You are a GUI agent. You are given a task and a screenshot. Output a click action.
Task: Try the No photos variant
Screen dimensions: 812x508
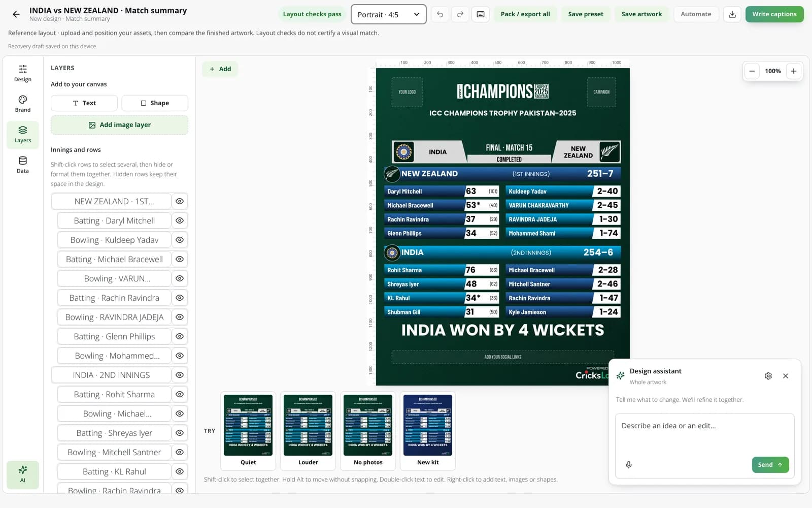pyautogui.click(x=368, y=431)
